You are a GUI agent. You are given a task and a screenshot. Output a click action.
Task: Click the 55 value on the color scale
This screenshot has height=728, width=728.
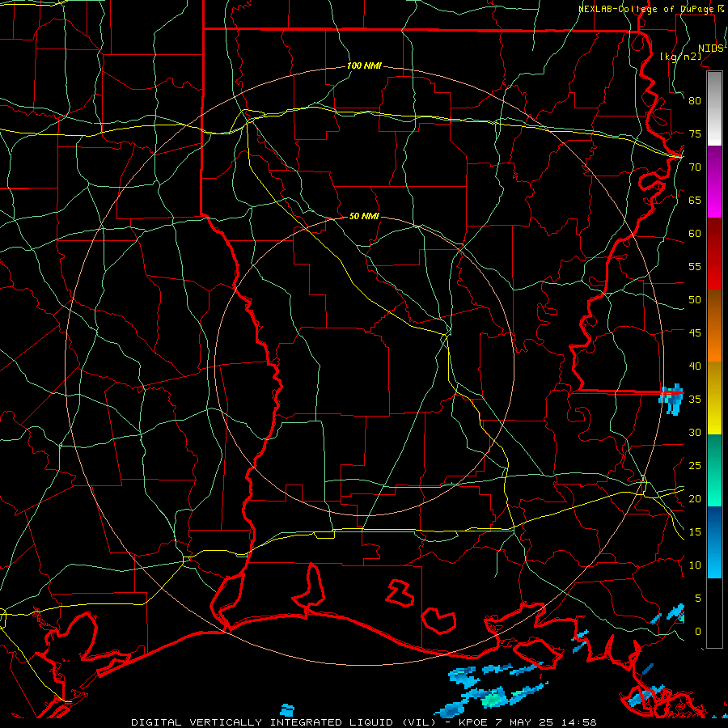tap(695, 266)
